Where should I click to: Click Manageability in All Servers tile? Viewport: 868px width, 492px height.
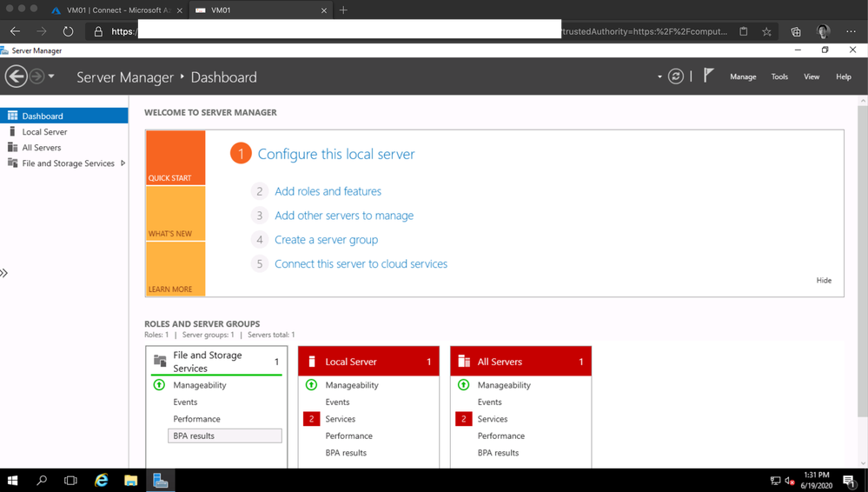(x=504, y=385)
